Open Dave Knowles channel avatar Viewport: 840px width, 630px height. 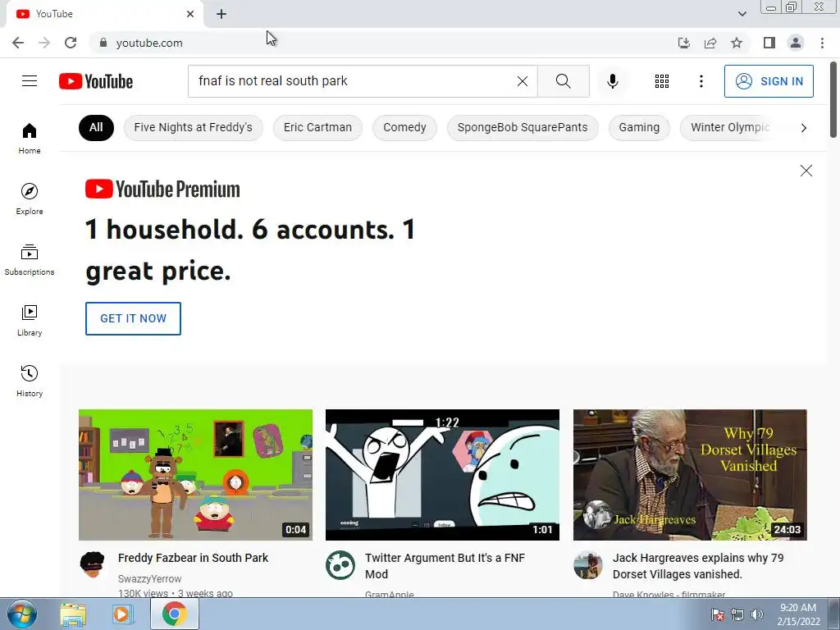(x=587, y=564)
